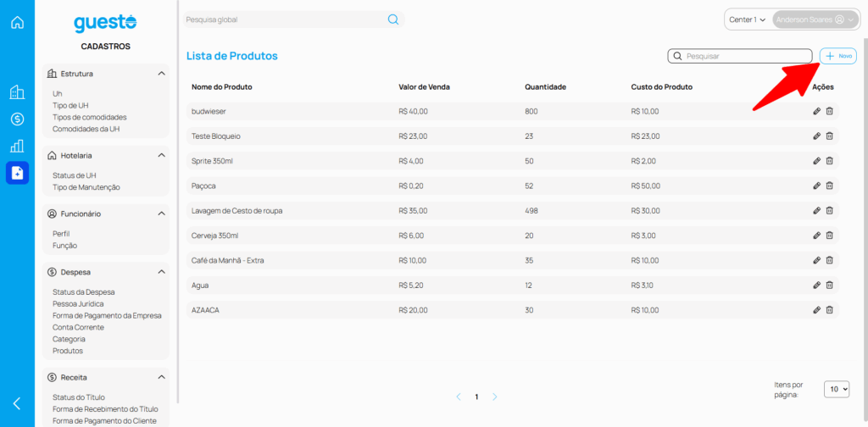Open the Anderson Soares user menu
868x427 pixels.
pyautogui.click(x=810, y=19)
